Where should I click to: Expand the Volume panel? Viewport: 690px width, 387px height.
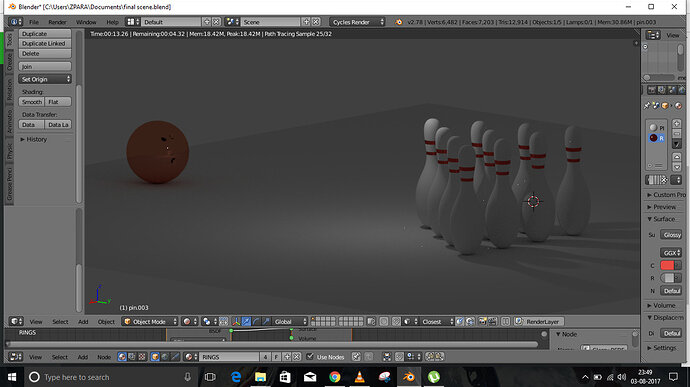click(x=661, y=305)
